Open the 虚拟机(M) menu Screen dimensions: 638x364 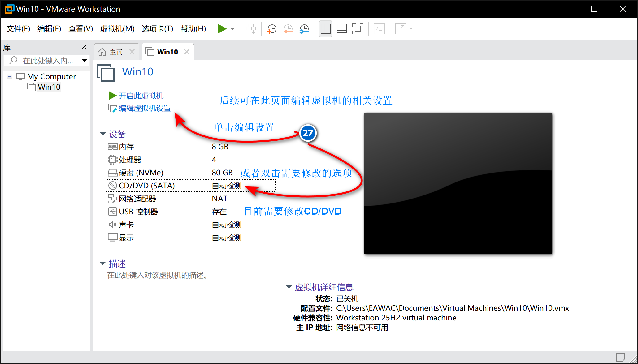(x=117, y=29)
